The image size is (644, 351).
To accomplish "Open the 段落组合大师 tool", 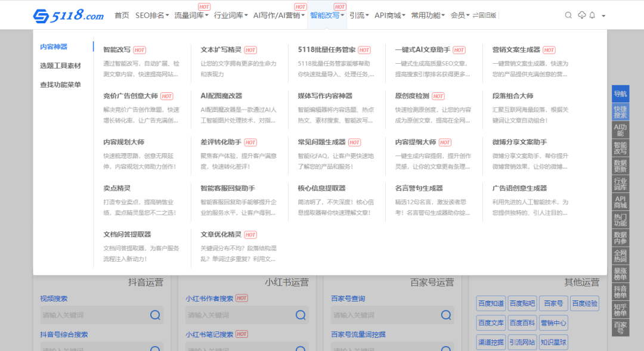I will coord(513,96).
